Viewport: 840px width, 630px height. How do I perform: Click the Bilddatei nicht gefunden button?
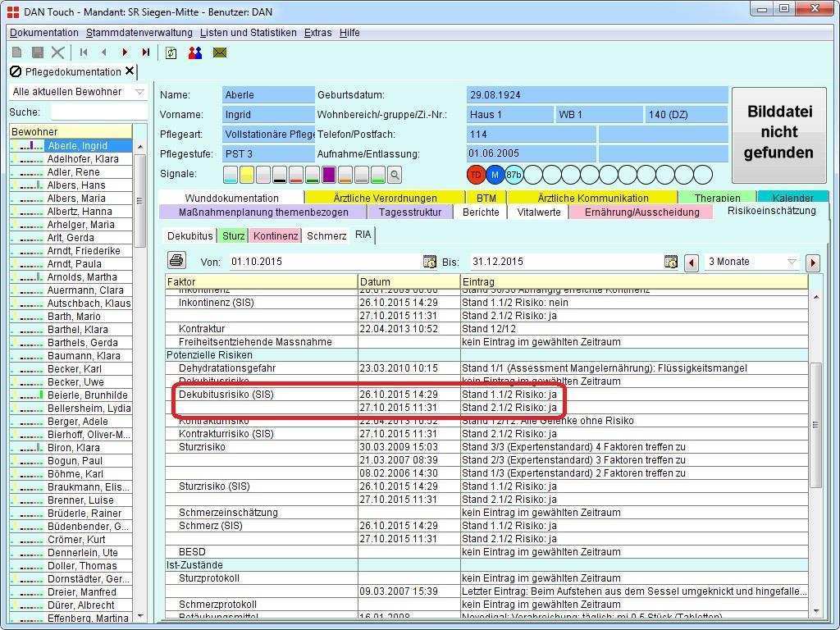[779, 133]
